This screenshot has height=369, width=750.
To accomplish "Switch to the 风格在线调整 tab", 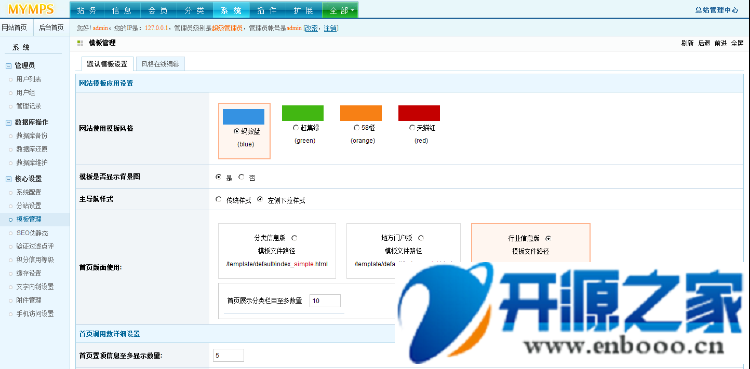I will pos(160,64).
